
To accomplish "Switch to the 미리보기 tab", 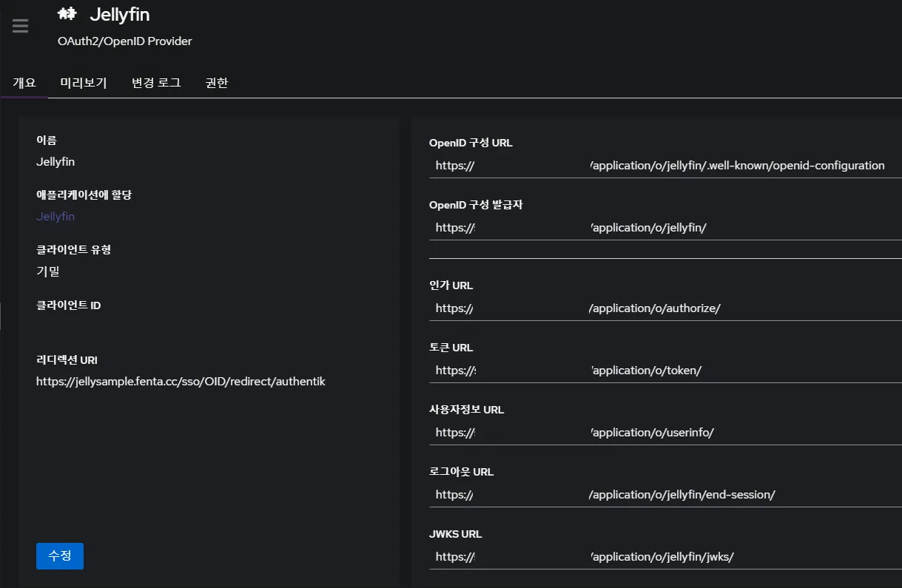I will (84, 82).
